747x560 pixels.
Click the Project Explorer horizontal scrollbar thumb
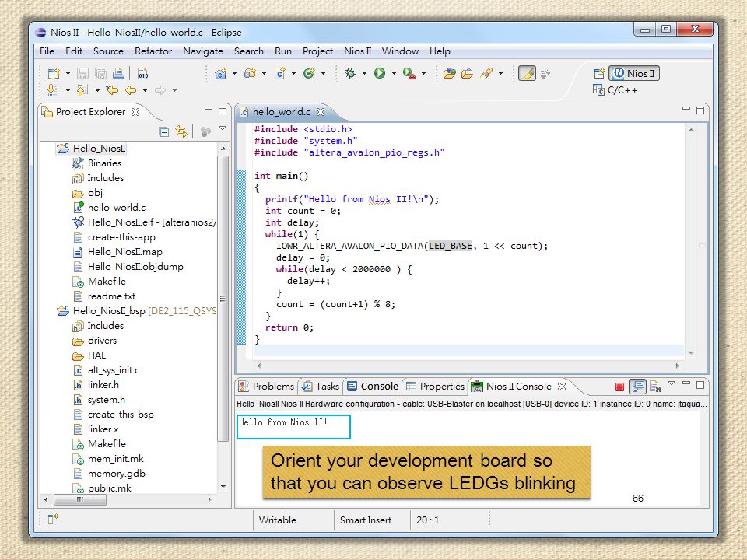(79, 499)
